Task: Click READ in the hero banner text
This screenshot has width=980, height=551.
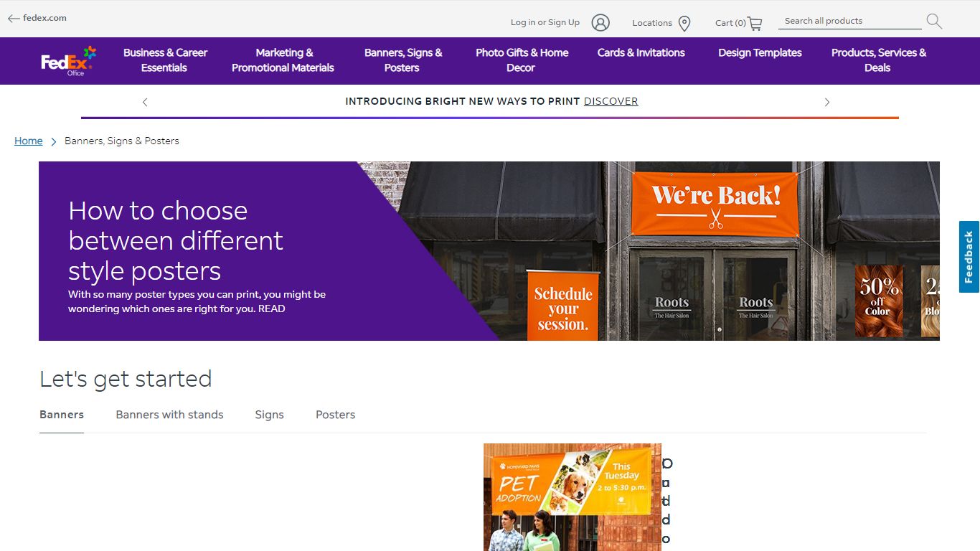Action: (272, 309)
